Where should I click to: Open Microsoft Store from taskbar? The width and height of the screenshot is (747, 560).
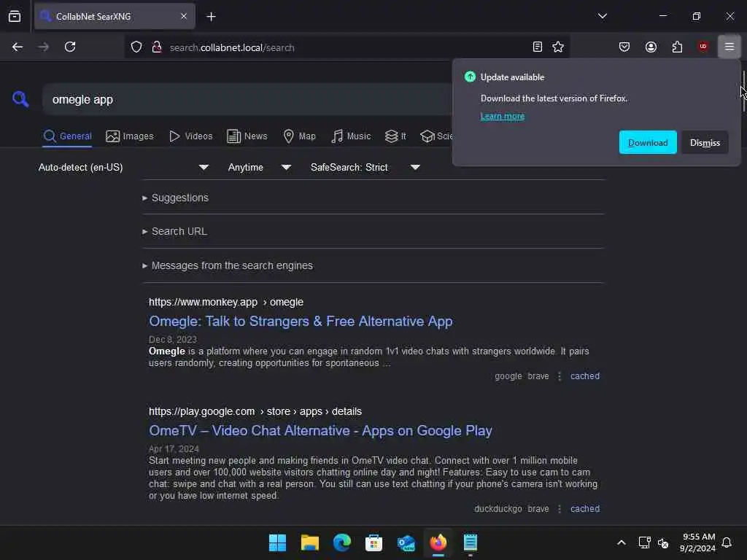(374, 542)
